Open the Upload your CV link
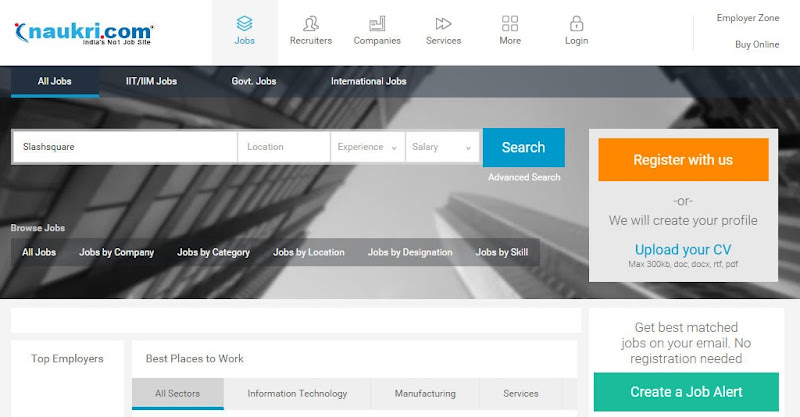Screen dimensions: 800x417 683,250
